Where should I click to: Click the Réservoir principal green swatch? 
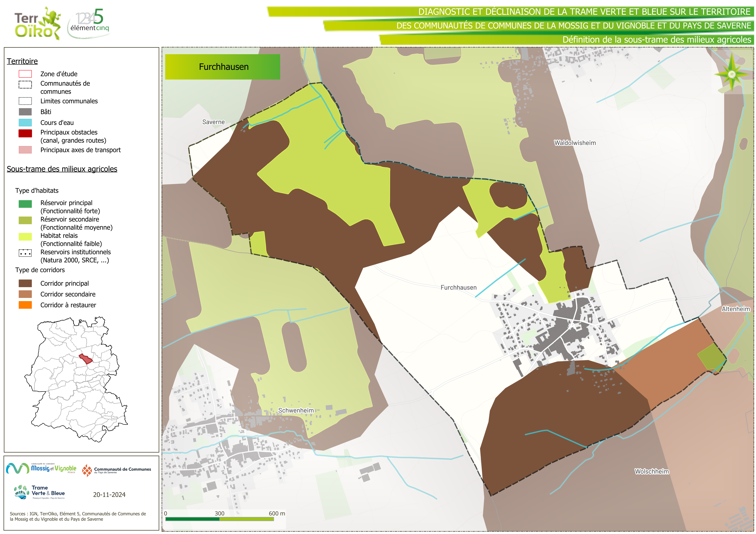point(25,204)
